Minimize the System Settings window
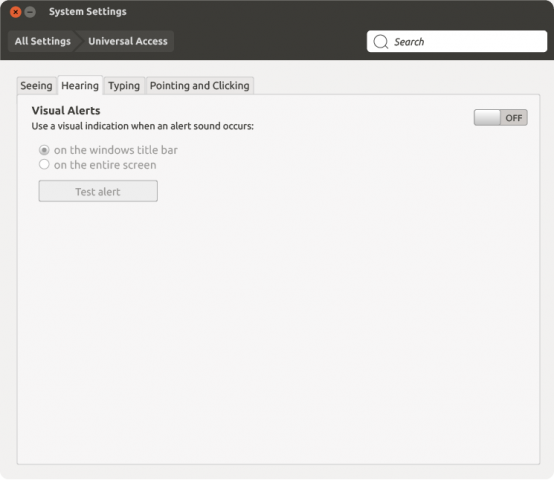 pos(30,12)
